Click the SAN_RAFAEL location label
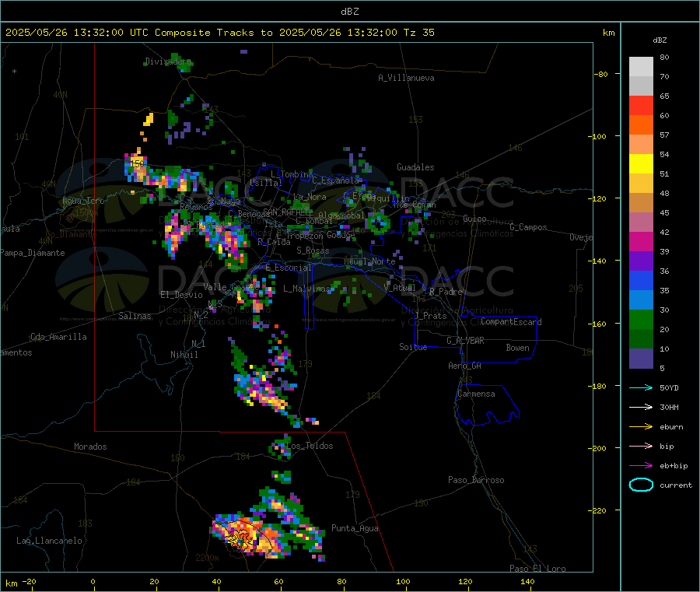Screen dimensions: 700x592 288,212
